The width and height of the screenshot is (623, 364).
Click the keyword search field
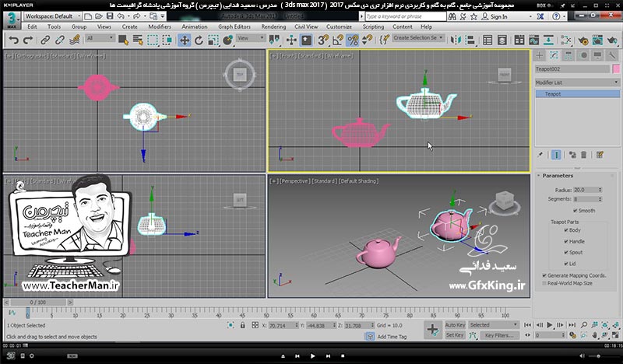coord(405,16)
